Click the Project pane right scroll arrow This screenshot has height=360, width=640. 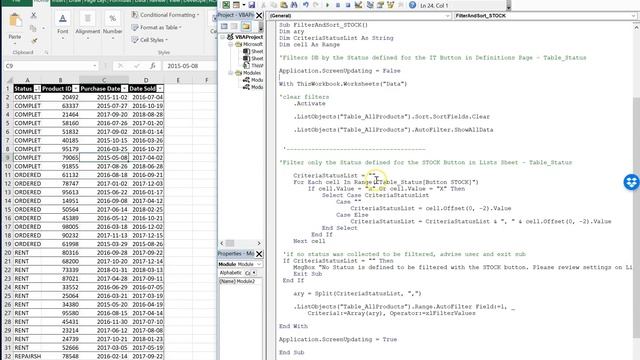point(258,243)
